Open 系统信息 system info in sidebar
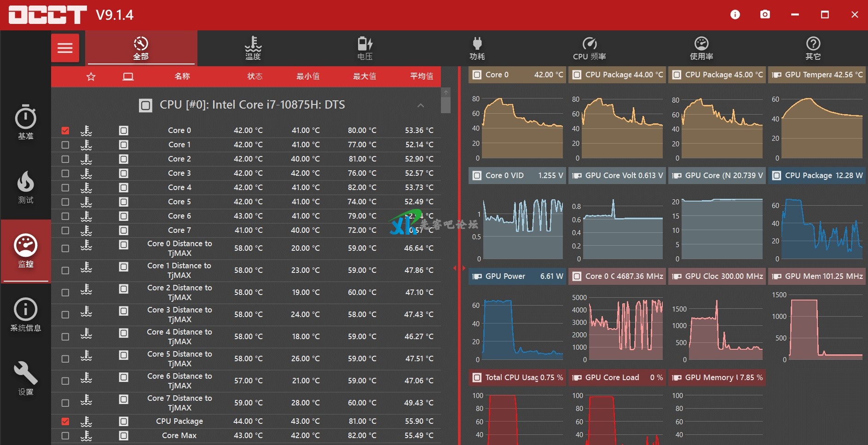The width and height of the screenshot is (868, 445). 26,315
